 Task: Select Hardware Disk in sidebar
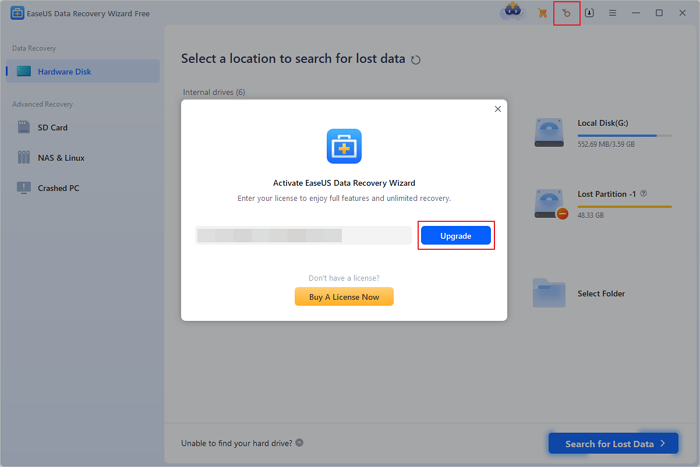click(x=83, y=71)
